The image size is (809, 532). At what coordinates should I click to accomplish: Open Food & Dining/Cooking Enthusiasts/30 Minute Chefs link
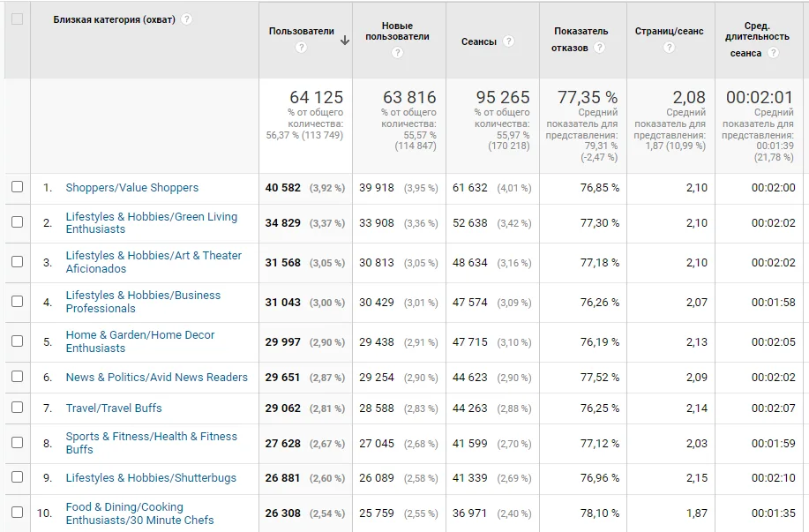click(139, 513)
